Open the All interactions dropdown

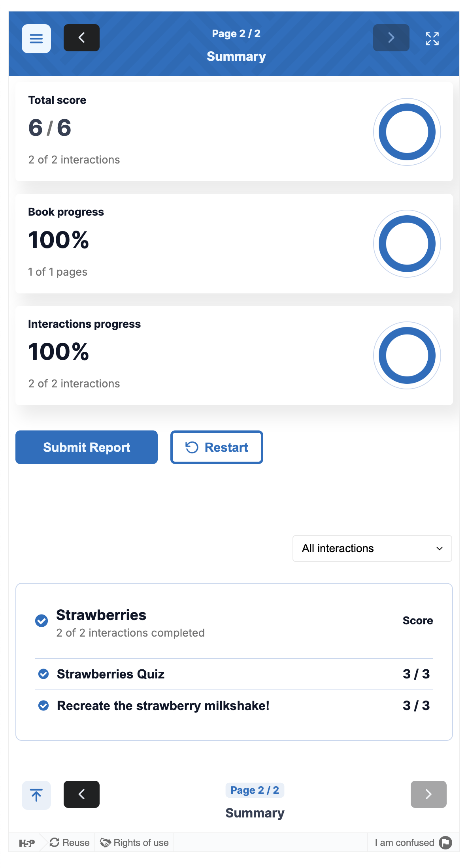(372, 548)
